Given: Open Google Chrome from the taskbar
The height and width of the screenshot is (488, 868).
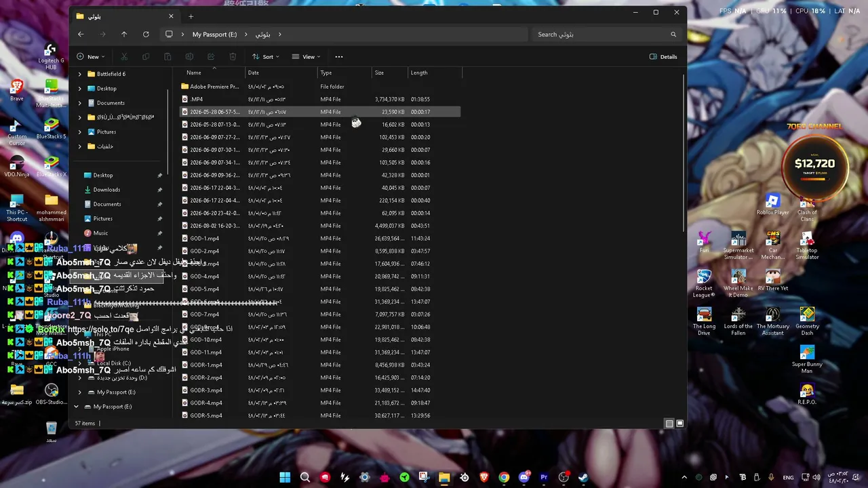Looking at the screenshot, I should tap(504, 477).
